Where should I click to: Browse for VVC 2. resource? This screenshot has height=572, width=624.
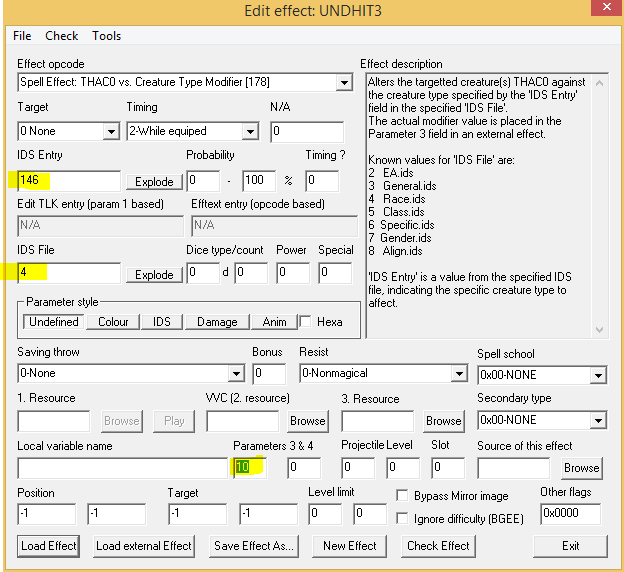308,421
